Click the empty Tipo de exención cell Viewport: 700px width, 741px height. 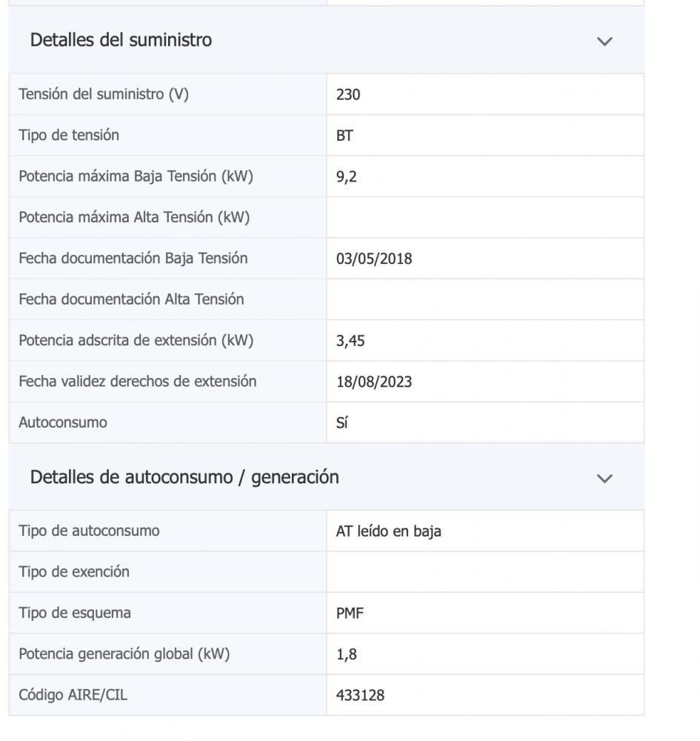[484, 572]
